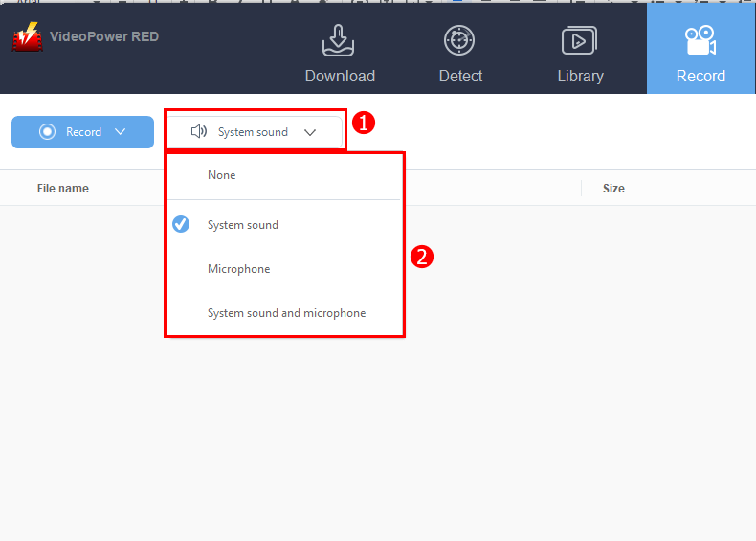Click the Download tray arrow icon
This screenshot has width=756, height=541.
tap(338, 40)
